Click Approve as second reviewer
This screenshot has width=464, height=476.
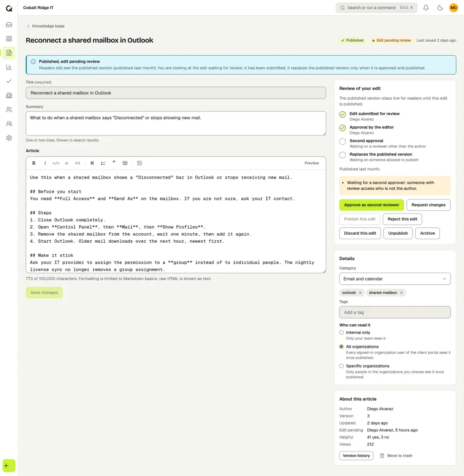(x=371, y=205)
